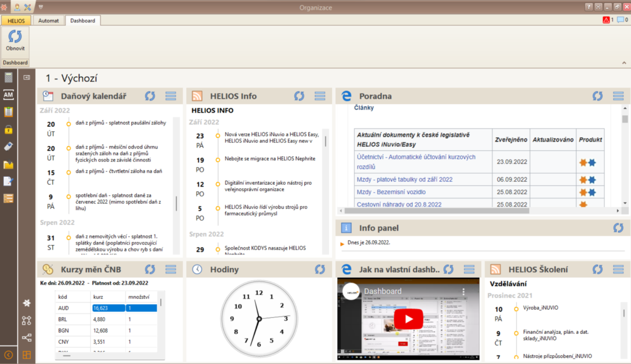Screen dimensions: 631x364
Task: Click the user profile icon in the title bar
Action: pyautogui.click(x=17, y=7)
